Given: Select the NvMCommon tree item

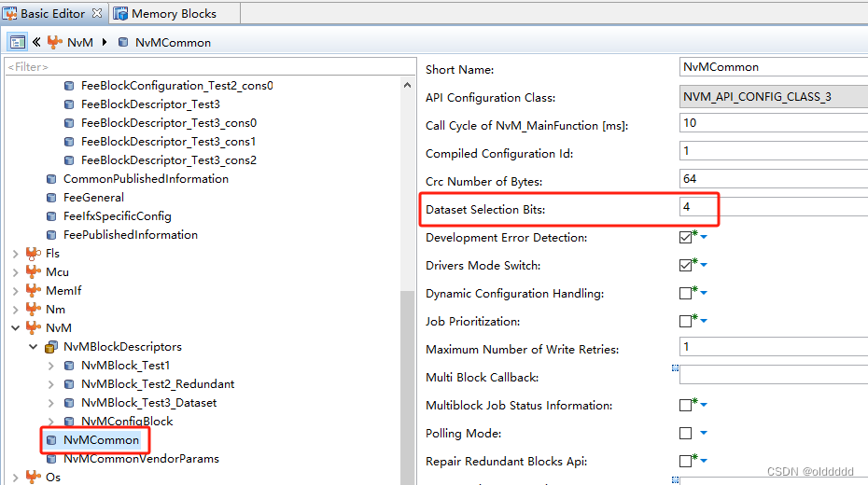Looking at the screenshot, I should pyautogui.click(x=101, y=440).
